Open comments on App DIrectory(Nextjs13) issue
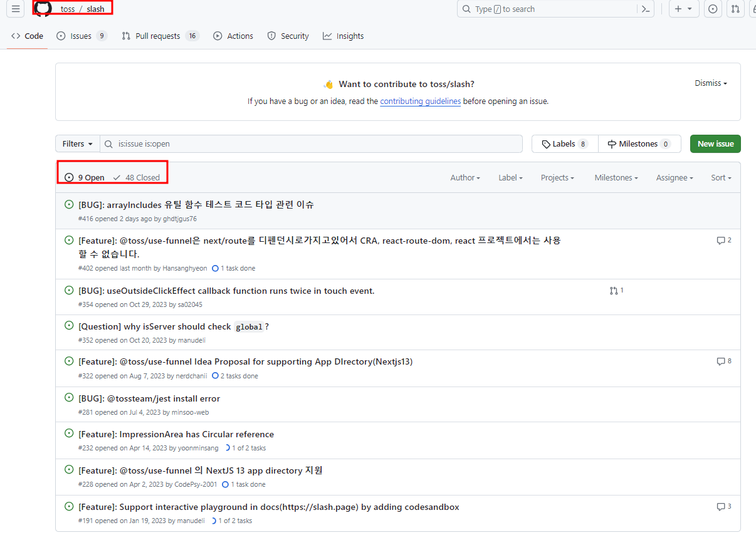 (x=724, y=361)
